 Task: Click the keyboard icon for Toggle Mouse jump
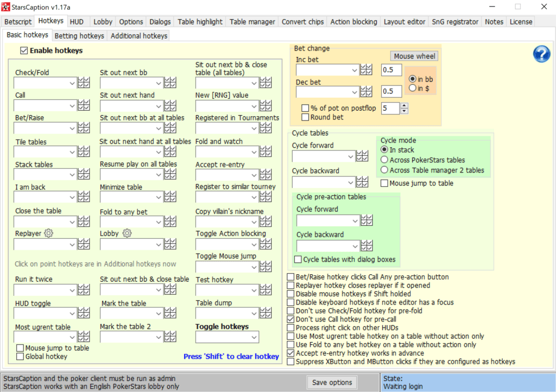click(266, 267)
